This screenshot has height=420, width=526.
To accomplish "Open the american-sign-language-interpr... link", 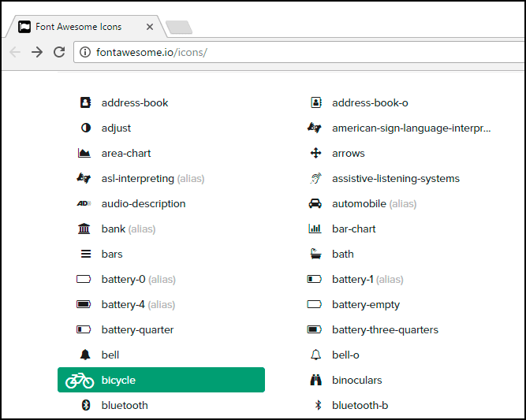I will coord(412,128).
